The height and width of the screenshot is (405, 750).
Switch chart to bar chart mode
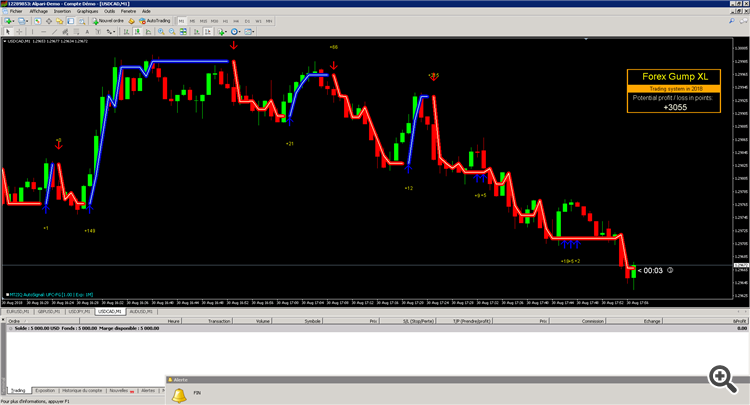(x=126, y=32)
